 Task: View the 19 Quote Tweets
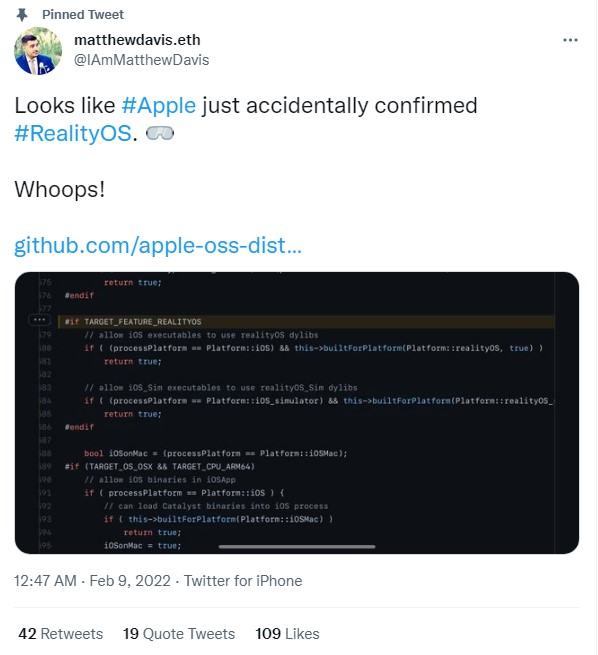pos(179,634)
